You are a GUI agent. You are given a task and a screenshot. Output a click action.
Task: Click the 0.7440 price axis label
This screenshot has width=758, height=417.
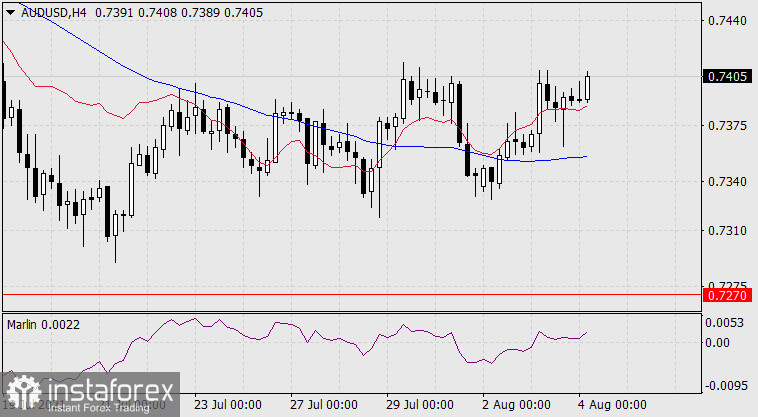[x=726, y=20]
